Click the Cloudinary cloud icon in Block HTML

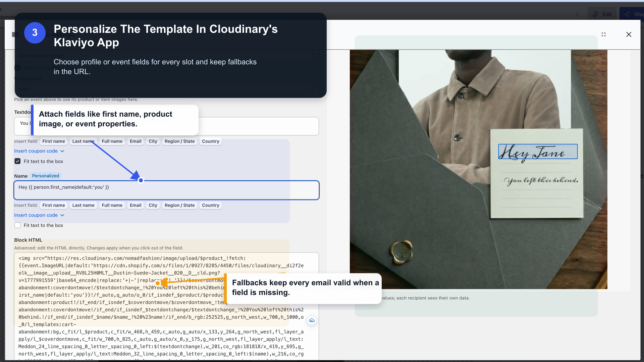(312, 321)
